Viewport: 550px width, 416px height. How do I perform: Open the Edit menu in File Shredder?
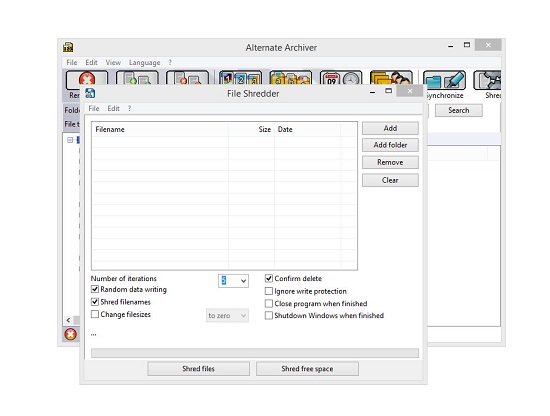113,108
